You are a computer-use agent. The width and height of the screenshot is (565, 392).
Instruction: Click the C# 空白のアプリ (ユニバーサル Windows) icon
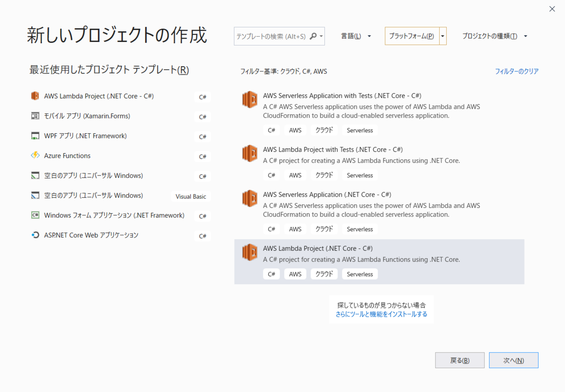(35, 176)
